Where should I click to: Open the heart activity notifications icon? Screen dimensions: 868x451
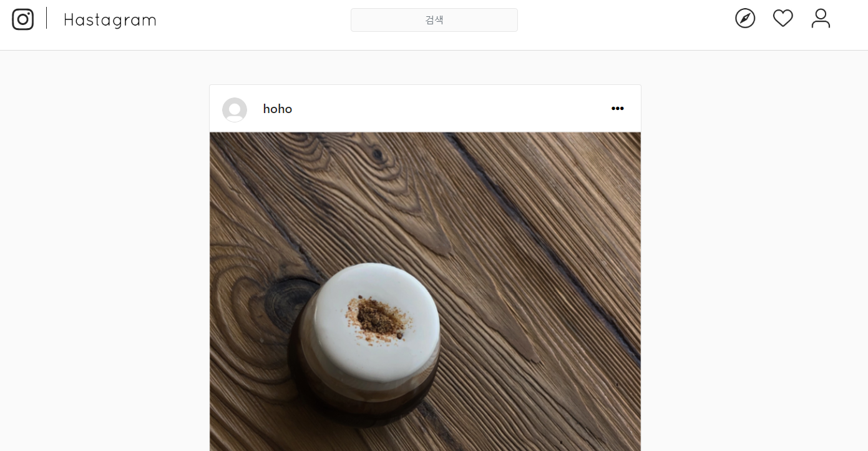pyautogui.click(x=783, y=19)
